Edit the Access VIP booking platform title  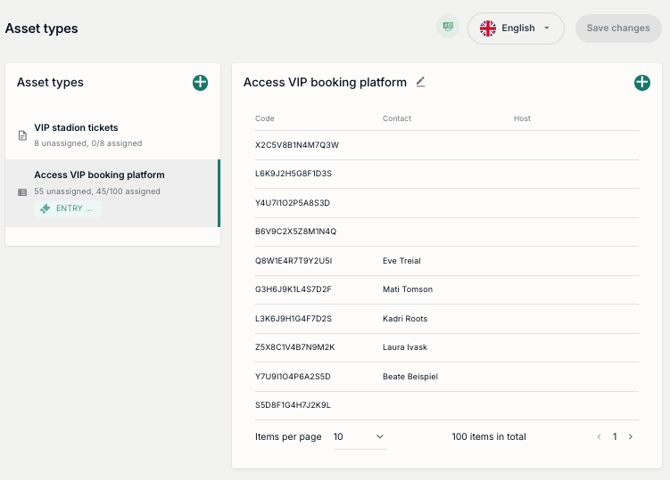pos(420,82)
